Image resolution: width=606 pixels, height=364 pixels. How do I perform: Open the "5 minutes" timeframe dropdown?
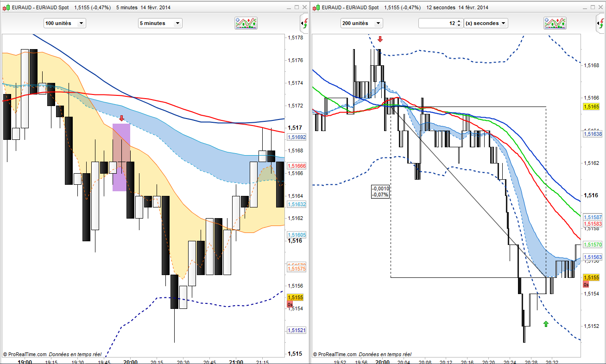click(x=160, y=23)
